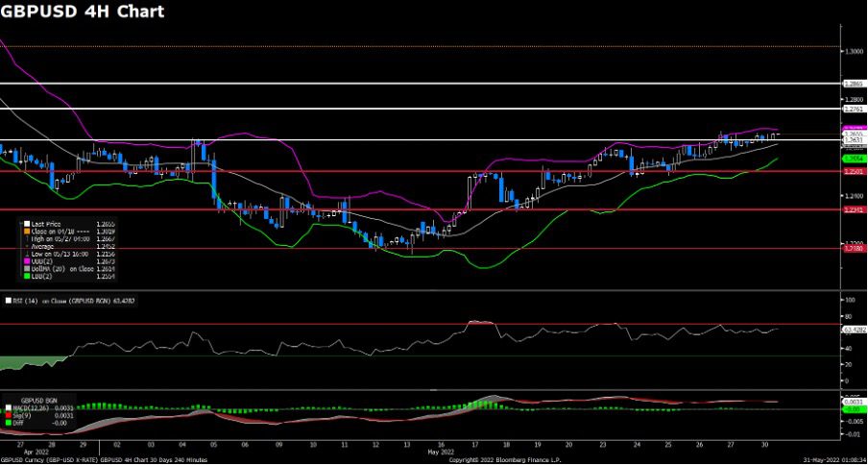Click date tick 02 on the time axis
This screenshot has width=868, height=465.
coord(117,445)
